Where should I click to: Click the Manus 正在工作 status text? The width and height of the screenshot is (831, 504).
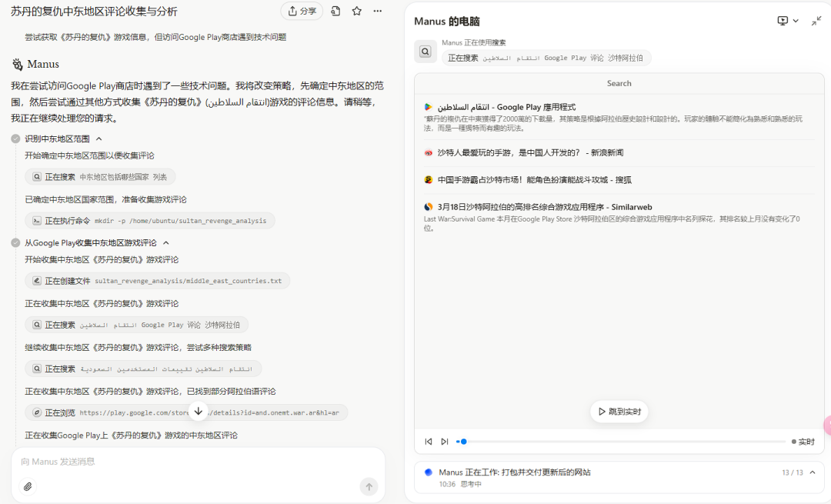pos(515,472)
